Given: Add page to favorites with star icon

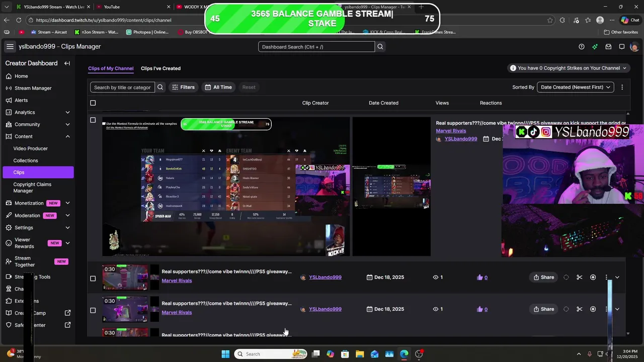Looking at the screenshot, I should click(550, 20).
